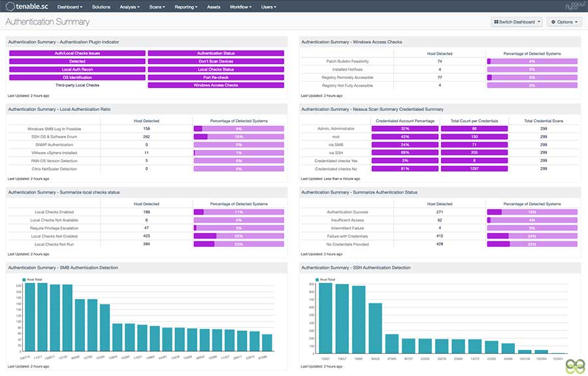
Task: Click the Authentication Status indicator
Action: 216,54
